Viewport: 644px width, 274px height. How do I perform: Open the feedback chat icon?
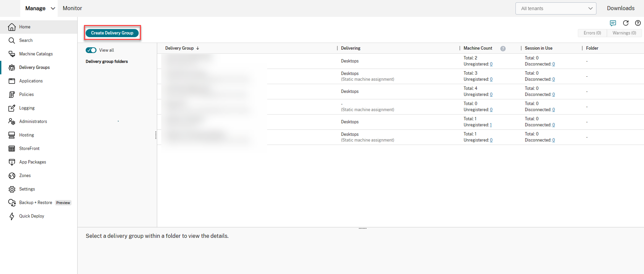(613, 23)
